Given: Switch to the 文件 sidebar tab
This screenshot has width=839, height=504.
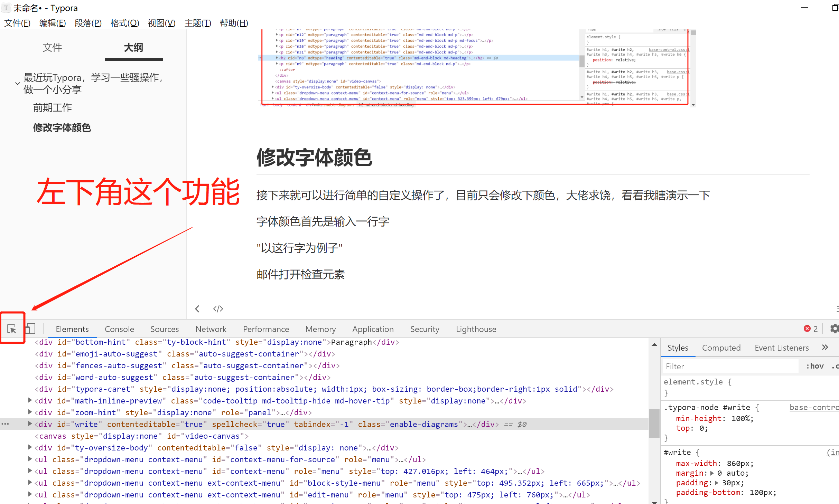Looking at the screenshot, I should 52,48.
